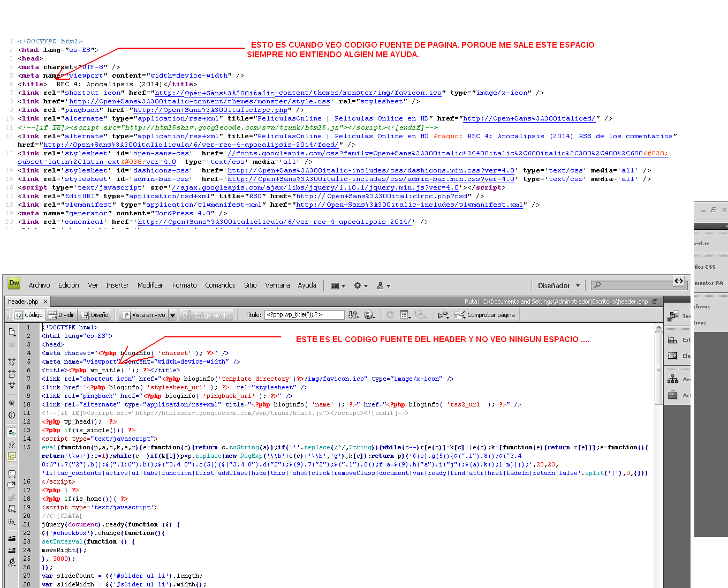Viewport: 728px width, 588px height.
Task: Close the header.php tab
Action: click(45, 301)
